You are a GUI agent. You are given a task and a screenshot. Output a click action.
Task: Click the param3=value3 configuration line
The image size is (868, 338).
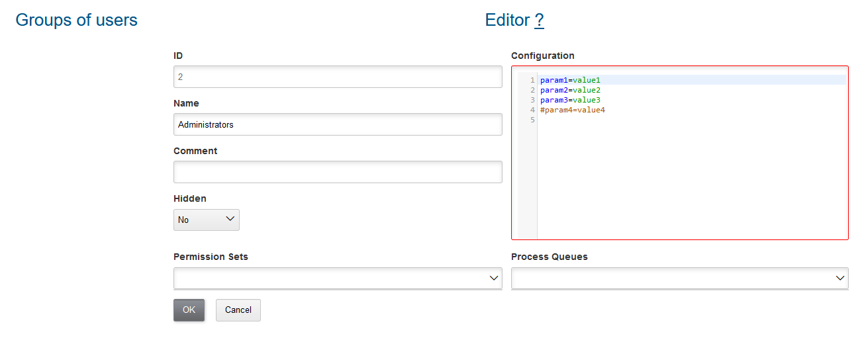(x=570, y=100)
